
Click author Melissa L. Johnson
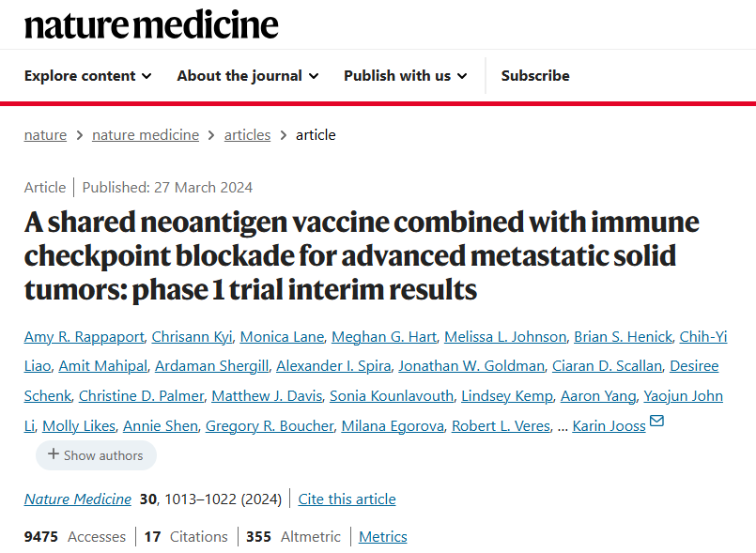coord(505,336)
